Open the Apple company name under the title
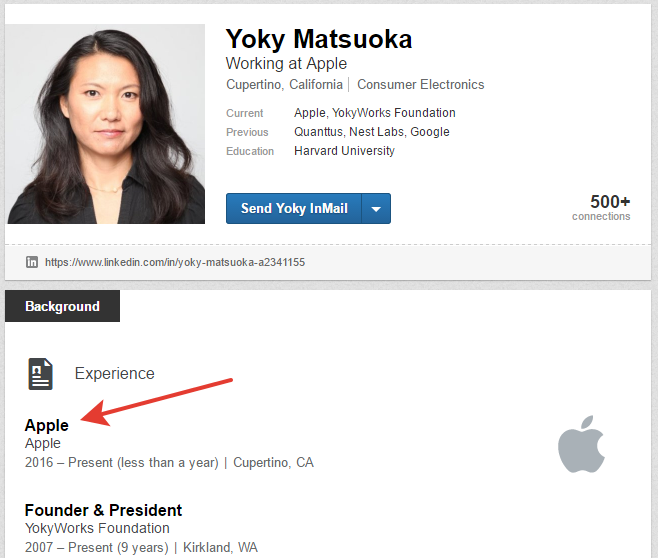Image resolution: width=658 pixels, height=558 pixels. point(43,443)
